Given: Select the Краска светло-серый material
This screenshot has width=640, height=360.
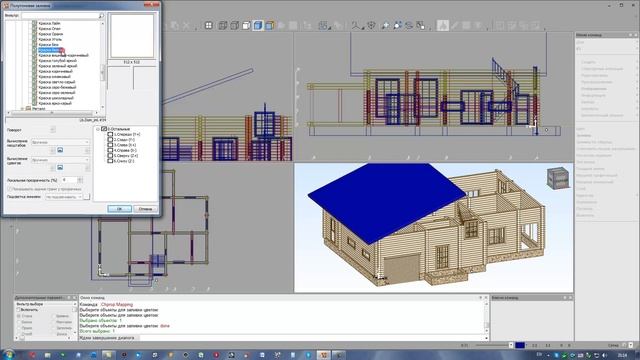Looking at the screenshot, I should [x=57, y=82].
